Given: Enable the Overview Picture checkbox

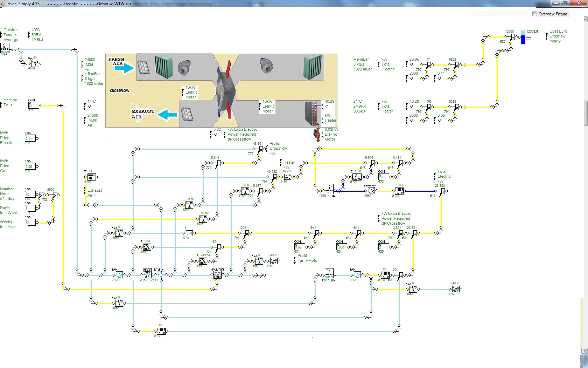Looking at the screenshot, I should point(534,14).
